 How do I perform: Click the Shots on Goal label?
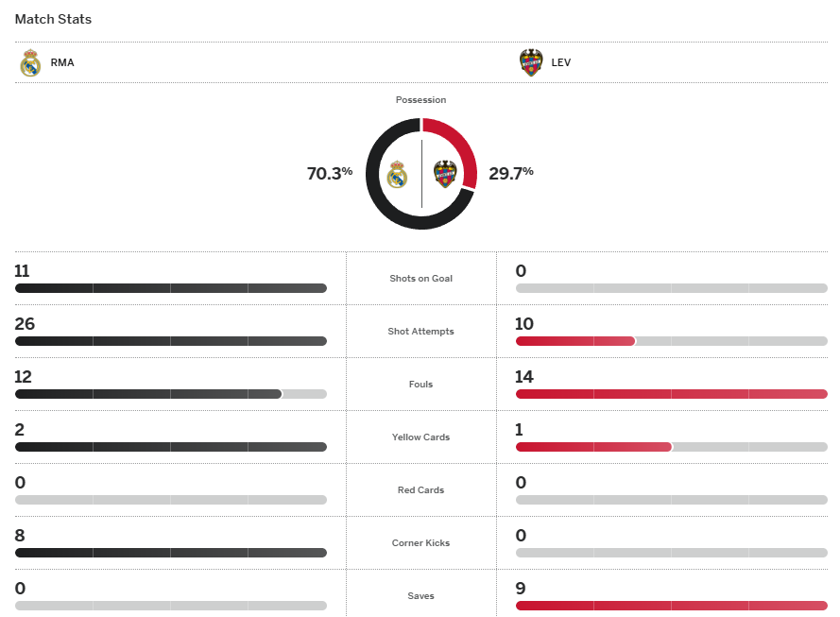coord(421,279)
